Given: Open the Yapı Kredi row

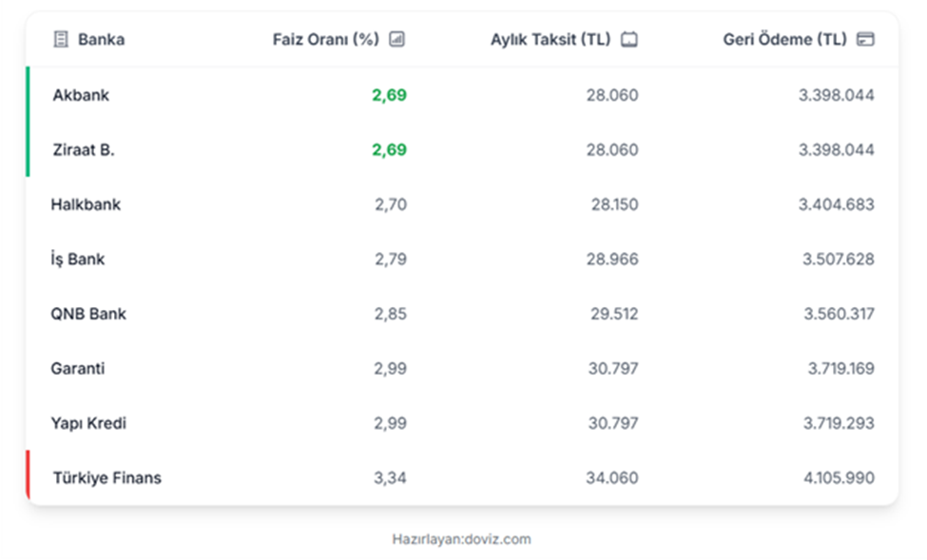Looking at the screenshot, I should (88, 423).
